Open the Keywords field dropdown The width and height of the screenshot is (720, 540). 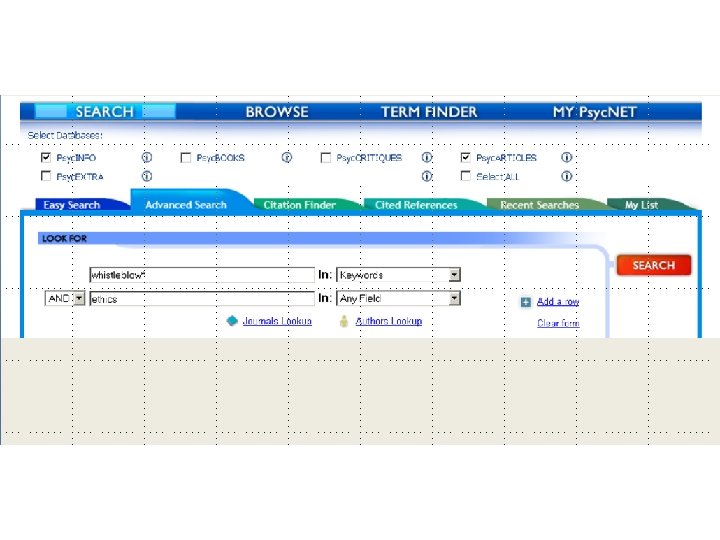click(x=399, y=275)
